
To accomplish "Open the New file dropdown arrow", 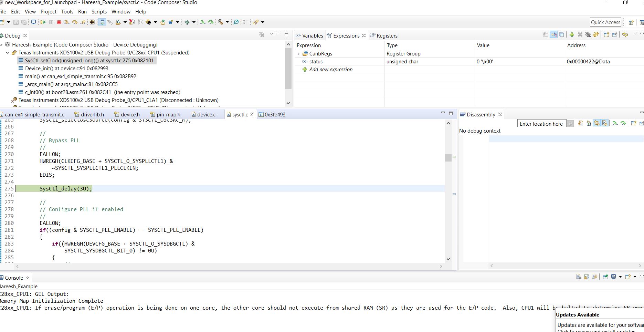I will click(8, 22).
